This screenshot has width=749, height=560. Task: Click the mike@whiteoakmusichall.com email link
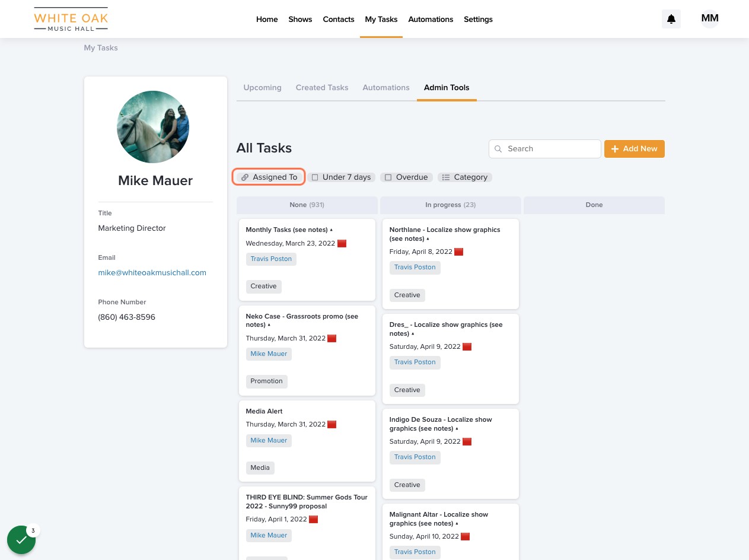click(152, 272)
